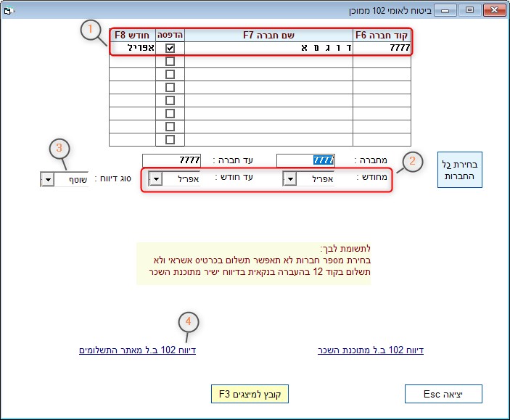510x420 pixels.
Task: Close the ביטוח לאומי 102 window
Action: click(494, 10)
